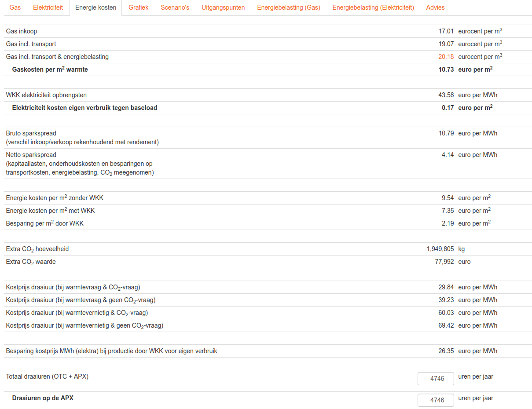Viewport: 532px width, 409px height.
Task: Open the Scenario's tab
Action: click(175, 7)
